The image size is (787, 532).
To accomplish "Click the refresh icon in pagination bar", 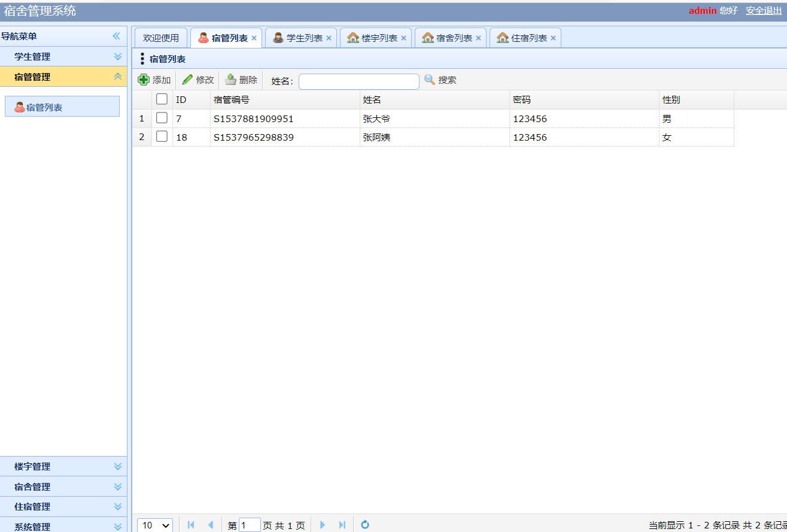I will [365, 524].
